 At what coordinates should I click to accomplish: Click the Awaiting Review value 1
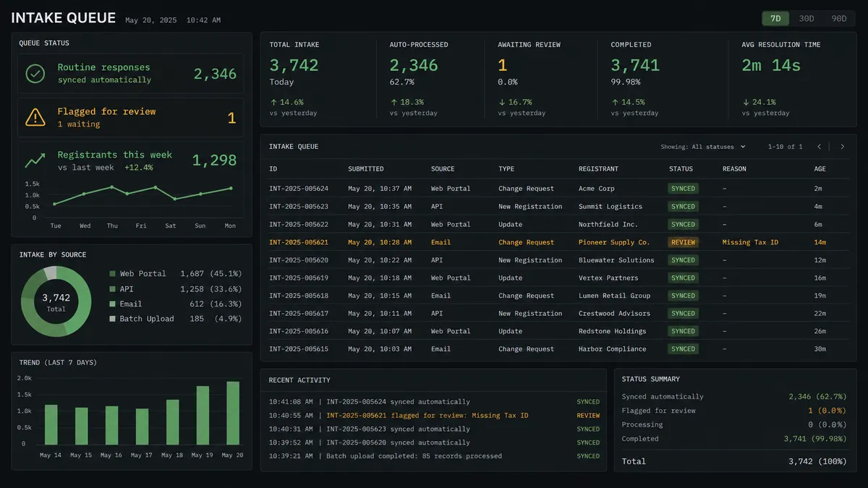[502, 65]
